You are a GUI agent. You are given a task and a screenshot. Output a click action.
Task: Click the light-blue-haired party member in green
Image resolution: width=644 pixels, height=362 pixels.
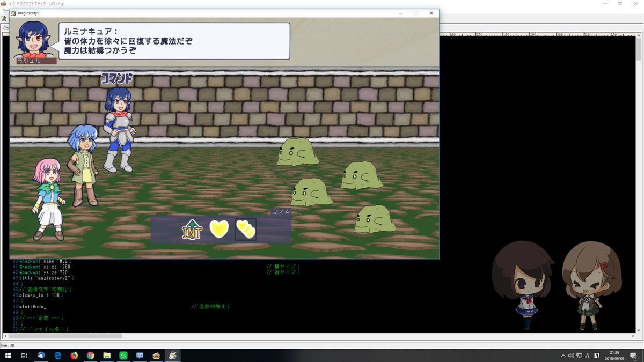click(x=83, y=165)
